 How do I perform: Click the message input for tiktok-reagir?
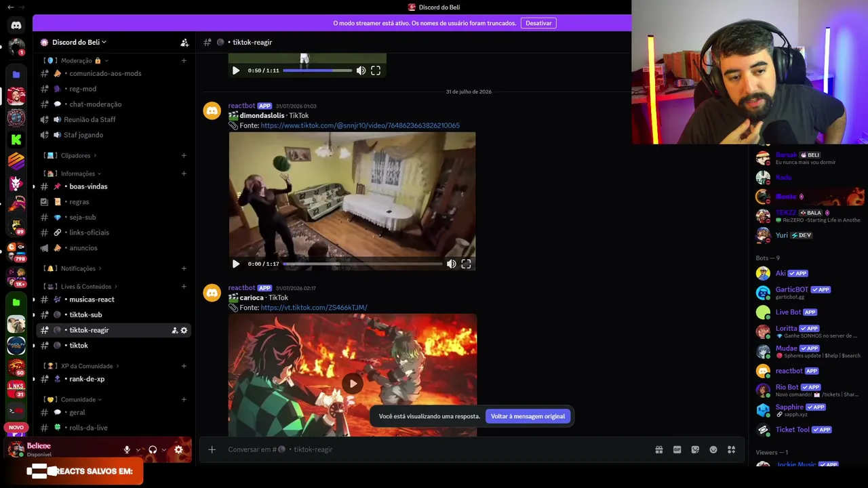pyautogui.click(x=434, y=449)
